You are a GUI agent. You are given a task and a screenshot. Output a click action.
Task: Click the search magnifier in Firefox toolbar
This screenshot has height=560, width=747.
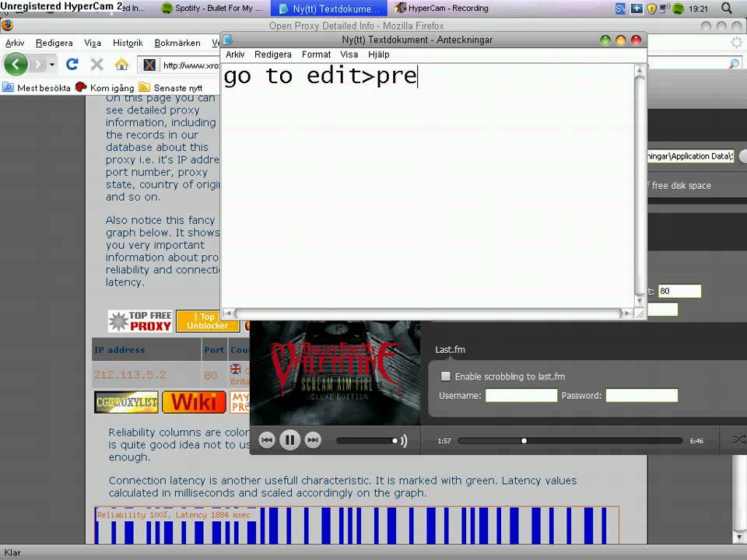(734, 63)
